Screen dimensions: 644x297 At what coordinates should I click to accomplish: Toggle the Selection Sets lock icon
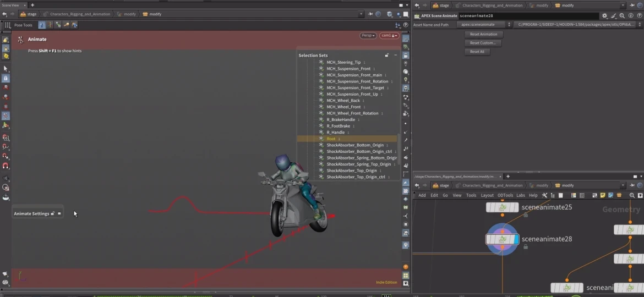tap(386, 56)
